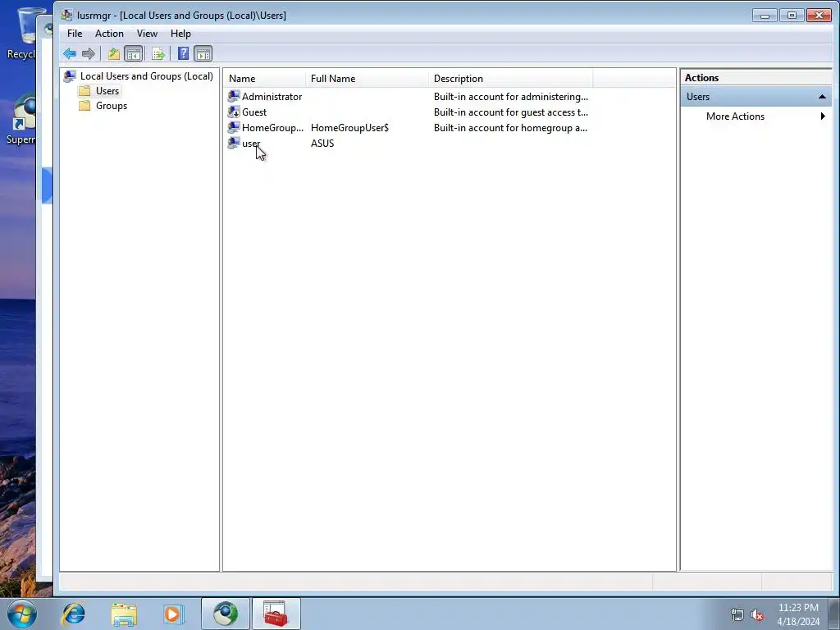The width and height of the screenshot is (840, 630).
Task: Click the HomeGroup user account icon
Action: [x=234, y=127]
